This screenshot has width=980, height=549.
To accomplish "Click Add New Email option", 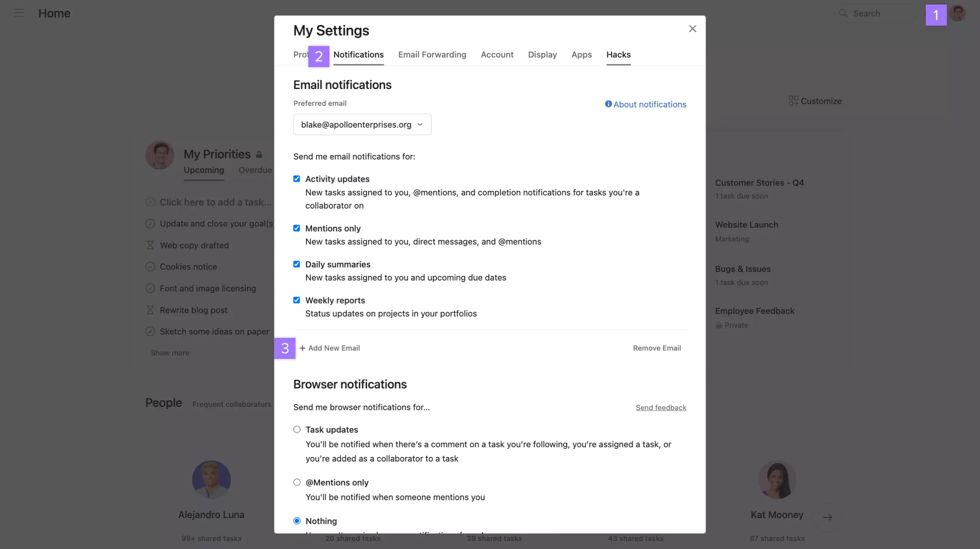I will tap(330, 347).
